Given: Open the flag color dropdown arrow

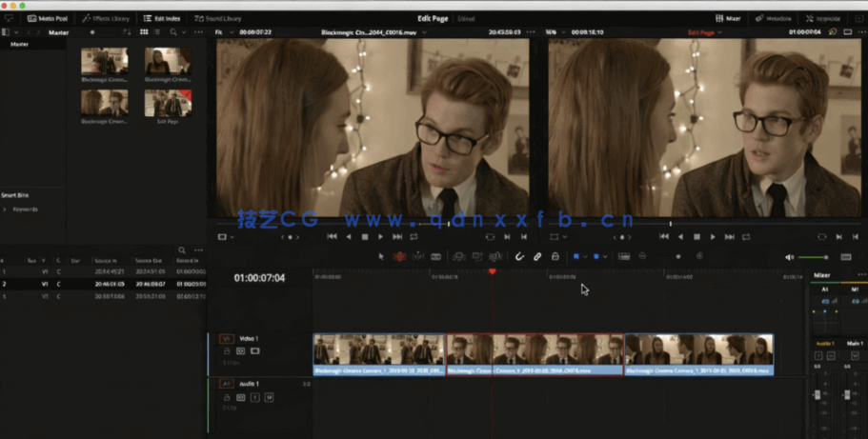Looking at the screenshot, I should (x=585, y=257).
